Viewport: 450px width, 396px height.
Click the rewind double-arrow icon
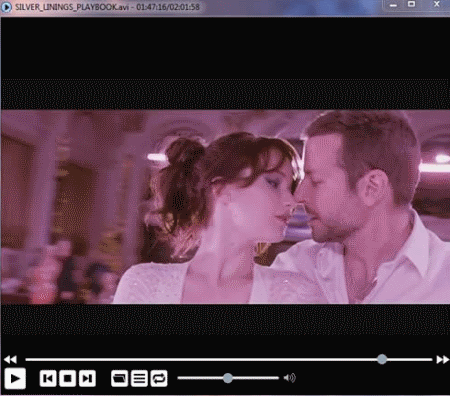coord(10,359)
